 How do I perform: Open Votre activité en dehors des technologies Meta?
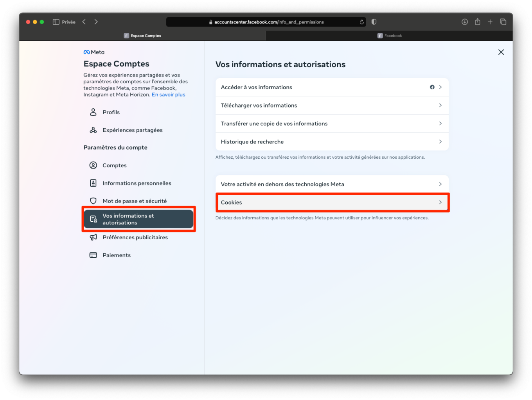(x=332, y=184)
